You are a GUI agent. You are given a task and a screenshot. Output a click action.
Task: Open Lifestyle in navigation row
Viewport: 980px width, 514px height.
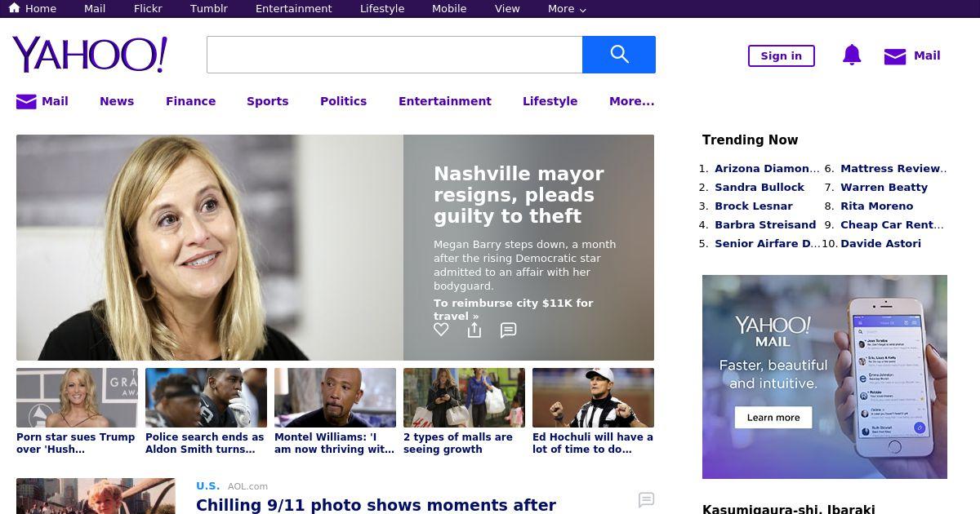click(550, 101)
